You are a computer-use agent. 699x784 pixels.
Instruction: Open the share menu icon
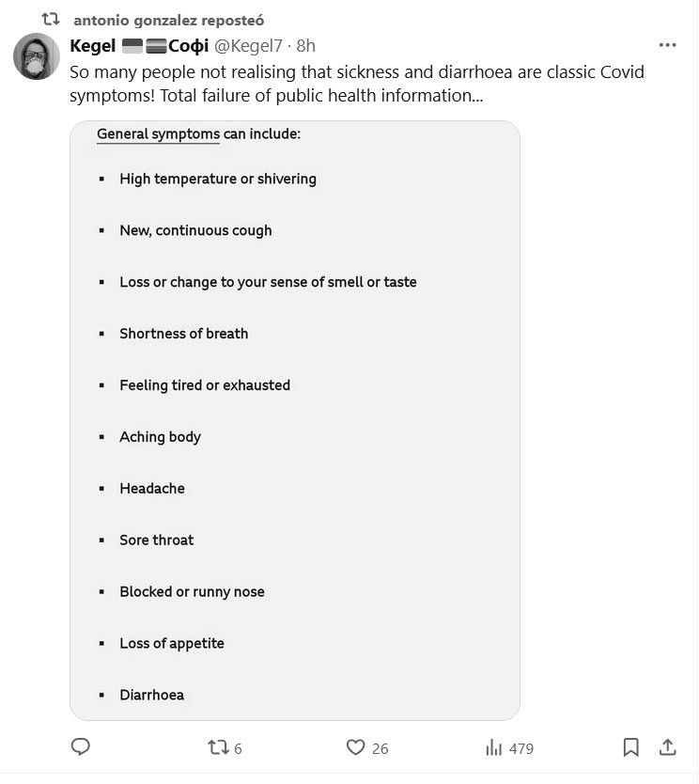(667, 747)
